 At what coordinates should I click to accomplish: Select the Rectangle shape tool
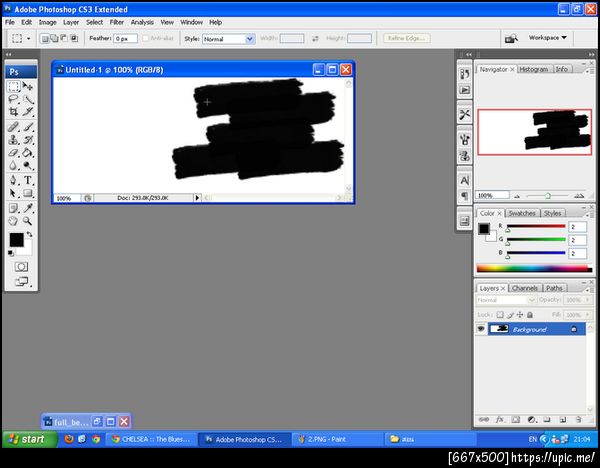coord(28,193)
